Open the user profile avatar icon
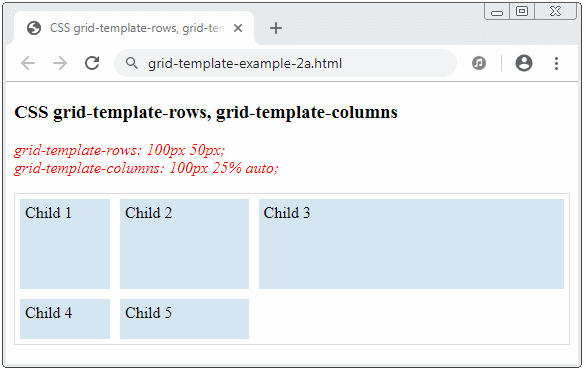The height and width of the screenshot is (369, 586). point(524,63)
